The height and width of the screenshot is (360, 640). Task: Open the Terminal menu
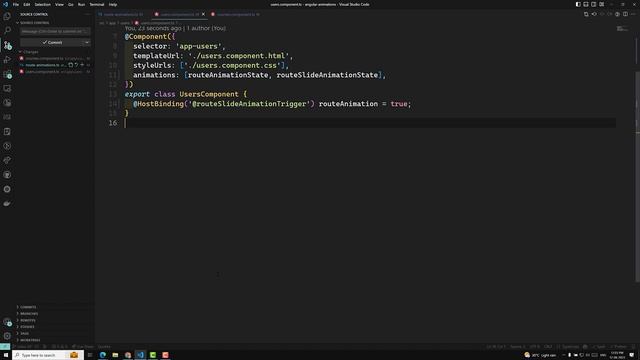point(97,4)
